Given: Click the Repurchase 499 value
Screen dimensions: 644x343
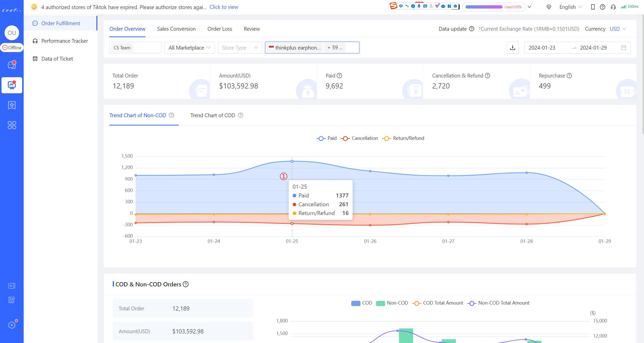Looking at the screenshot, I should 545,86.
